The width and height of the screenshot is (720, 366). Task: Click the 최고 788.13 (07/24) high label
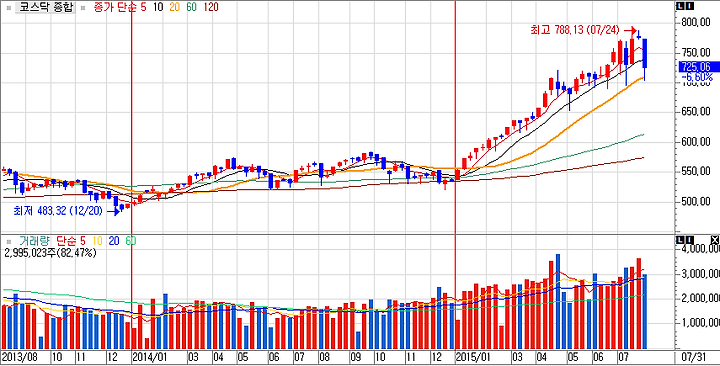[x=574, y=31]
